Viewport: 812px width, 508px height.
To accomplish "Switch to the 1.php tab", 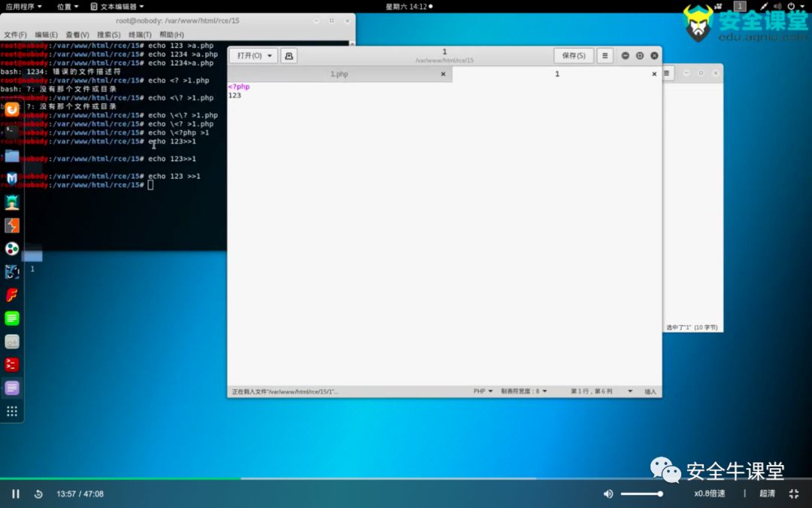I will pos(339,74).
